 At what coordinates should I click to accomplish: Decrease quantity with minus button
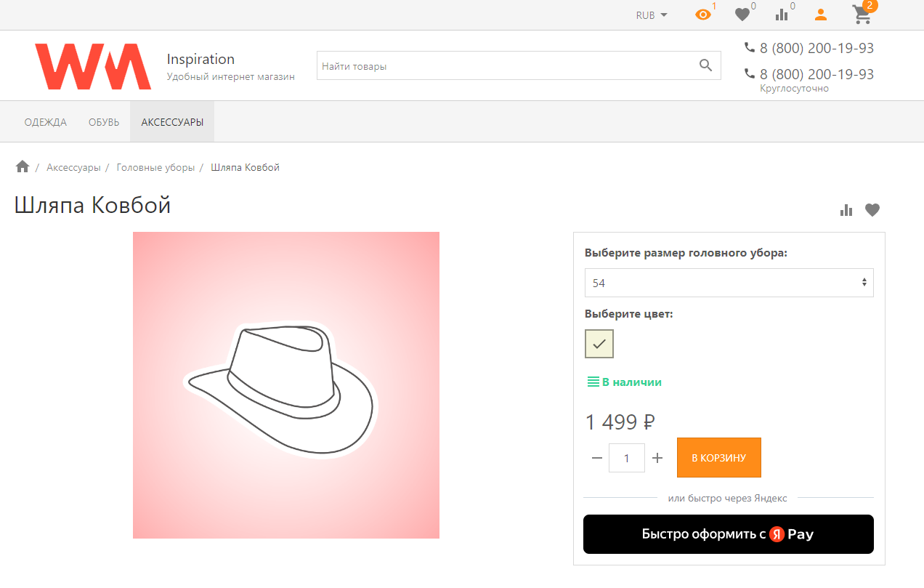tap(597, 458)
